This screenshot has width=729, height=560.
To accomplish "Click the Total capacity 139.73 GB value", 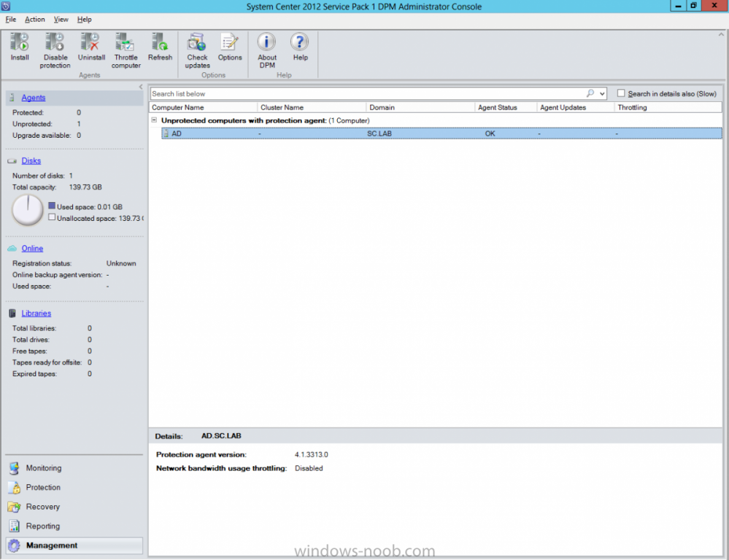I will (x=85, y=187).
